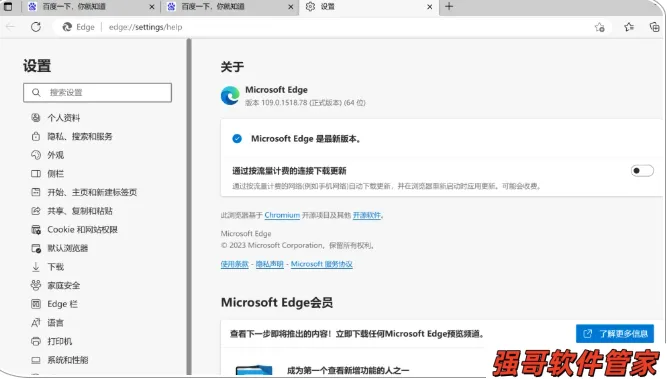This screenshot has width=667, height=379.
Task: Open Edge 栏 settings section
Action: tap(62, 304)
